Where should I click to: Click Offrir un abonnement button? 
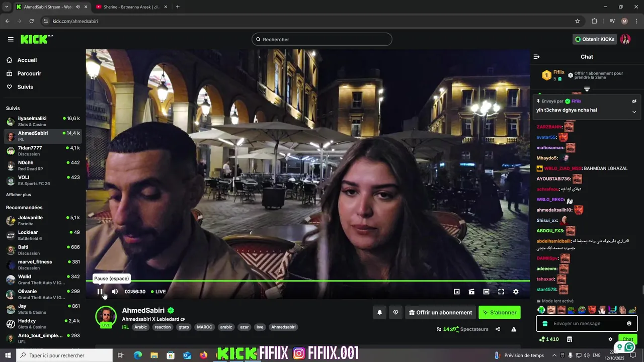[441, 313]
